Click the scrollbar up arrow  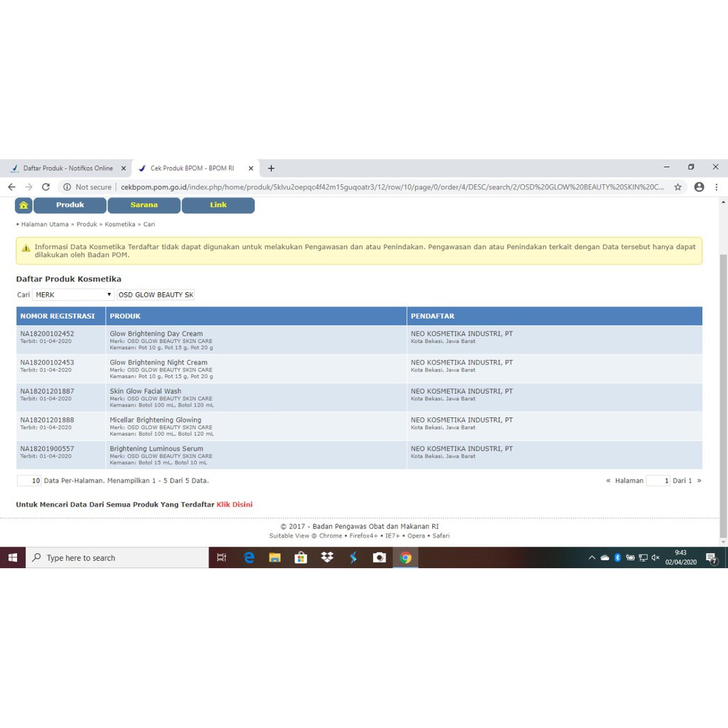pos(723,203)
